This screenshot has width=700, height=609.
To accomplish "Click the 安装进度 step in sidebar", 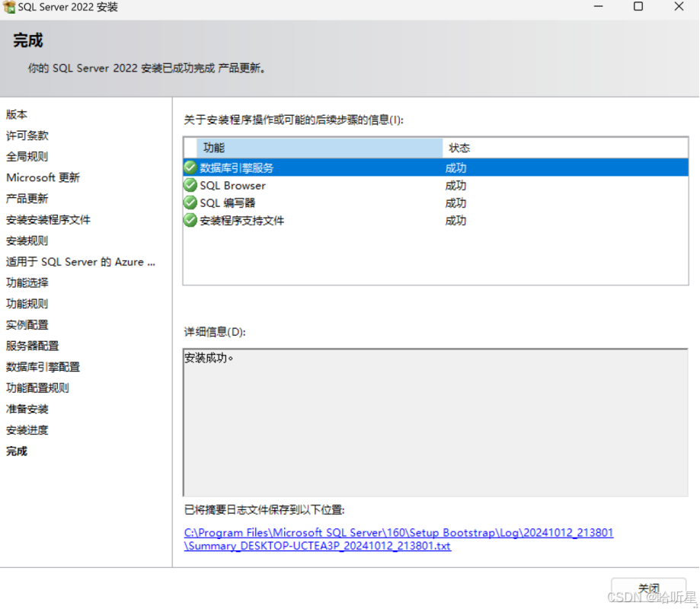I will pyautogui.click(x=27, y=429).
